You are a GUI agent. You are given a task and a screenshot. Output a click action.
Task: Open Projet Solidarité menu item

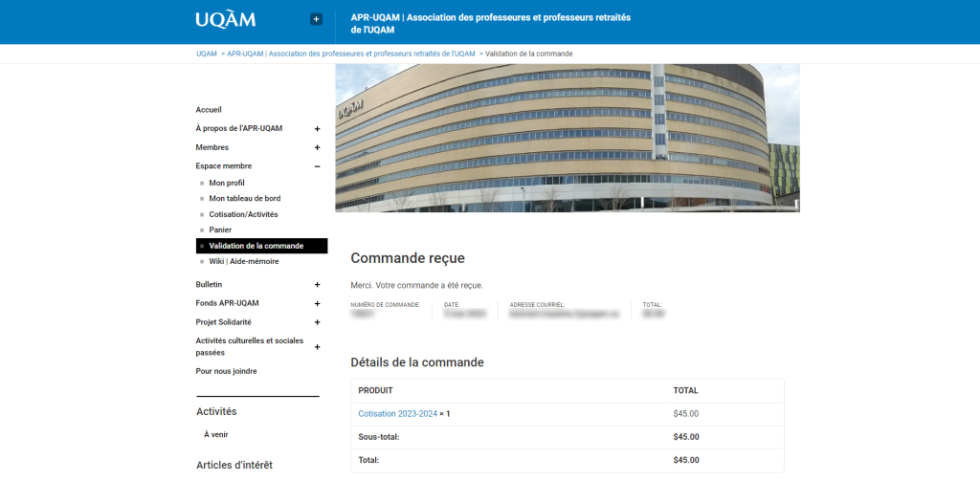(x=223, y=322)
